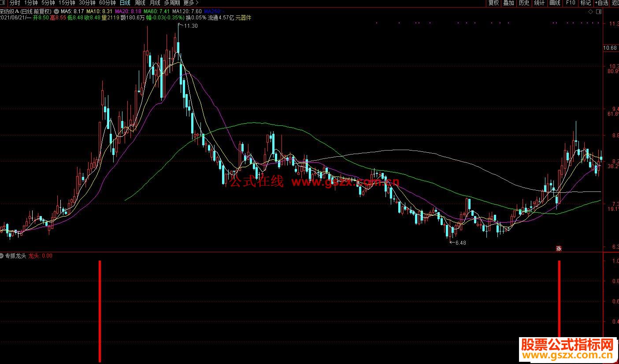Click the 龙头: 0.00 indicator value
The width and height of the screenshot is (619, 364).
[x=41, y=255]
